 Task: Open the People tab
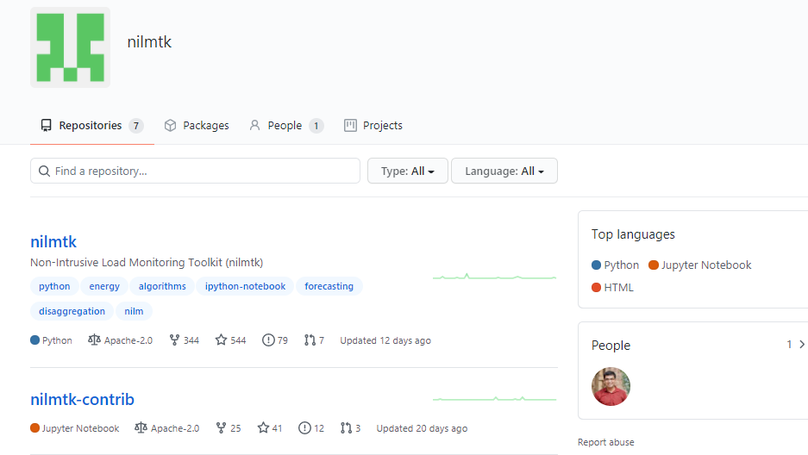click(285, 126)
